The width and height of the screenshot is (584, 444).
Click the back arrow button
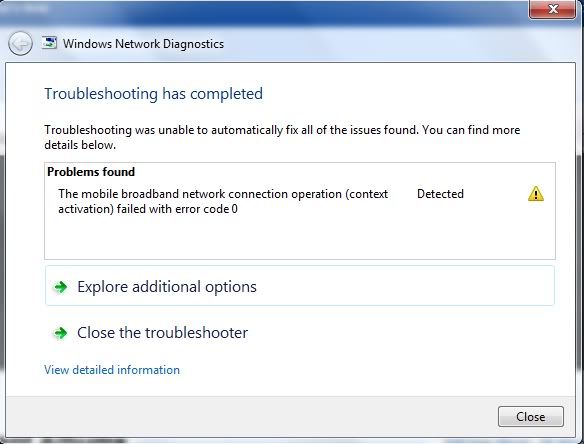click(20, 44)
